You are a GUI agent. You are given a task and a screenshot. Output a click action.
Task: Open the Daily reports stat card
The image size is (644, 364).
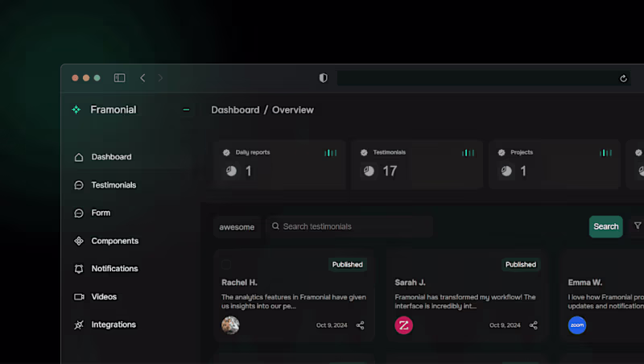pos(279,164)
